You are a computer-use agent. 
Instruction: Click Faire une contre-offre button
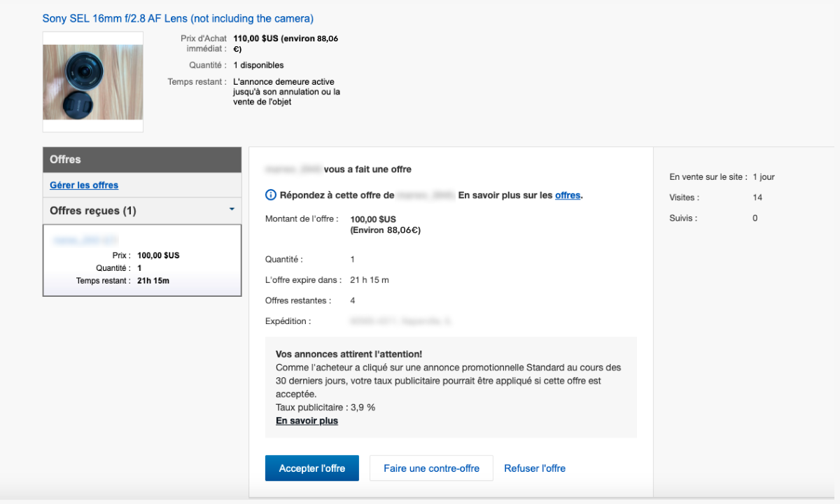point(431,468)
